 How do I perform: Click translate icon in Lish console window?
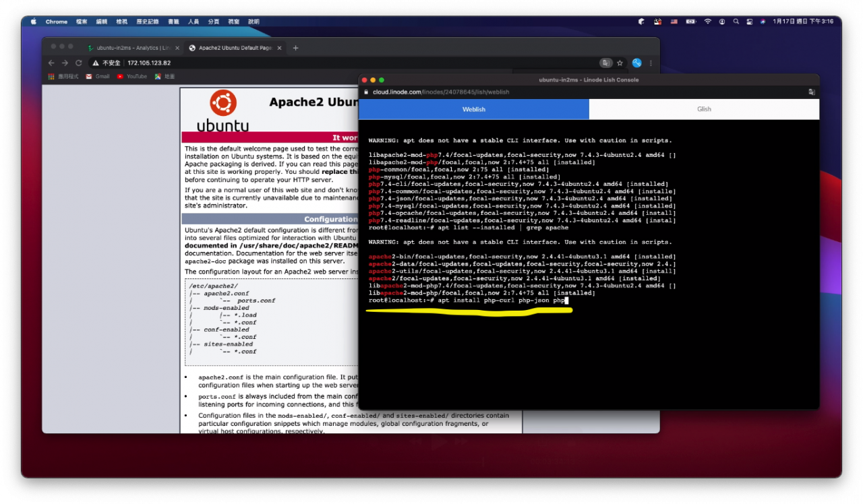tap(812, 92)
